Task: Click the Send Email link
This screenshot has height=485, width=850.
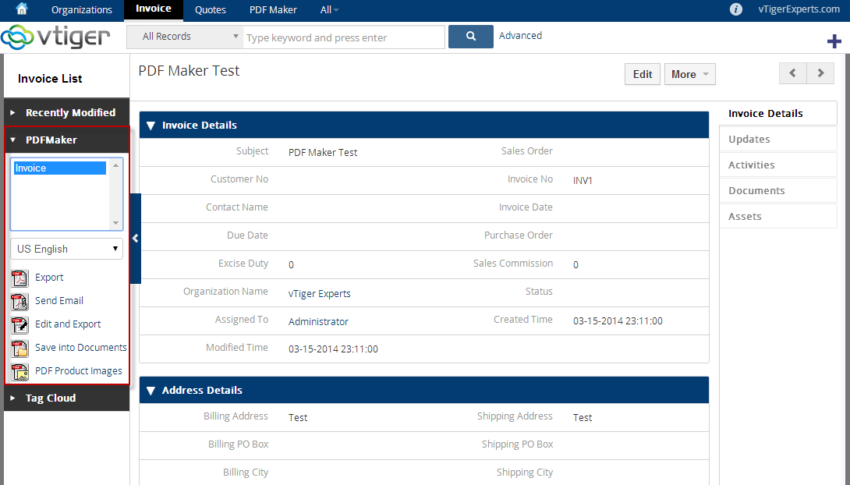Action: coord(59,301)
